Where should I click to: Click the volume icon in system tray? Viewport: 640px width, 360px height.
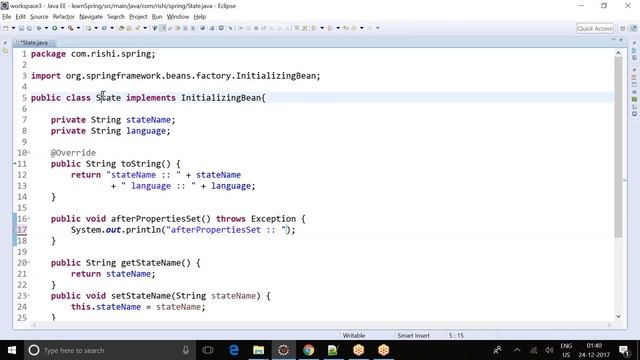(549, 350)
